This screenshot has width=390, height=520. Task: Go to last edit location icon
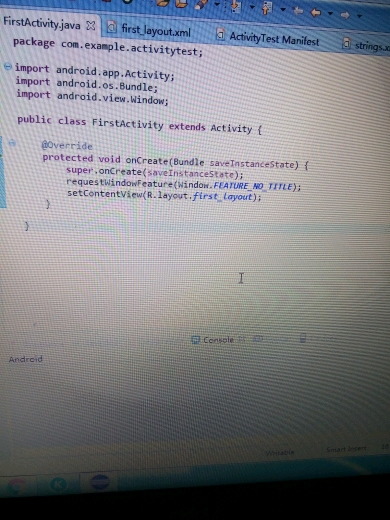point(298,11)
